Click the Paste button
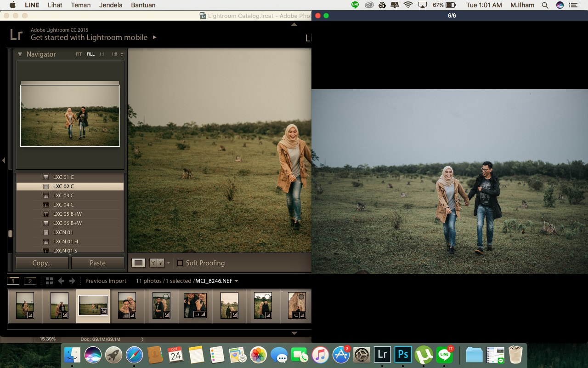The image size is (588, 368). click(98, 263)
